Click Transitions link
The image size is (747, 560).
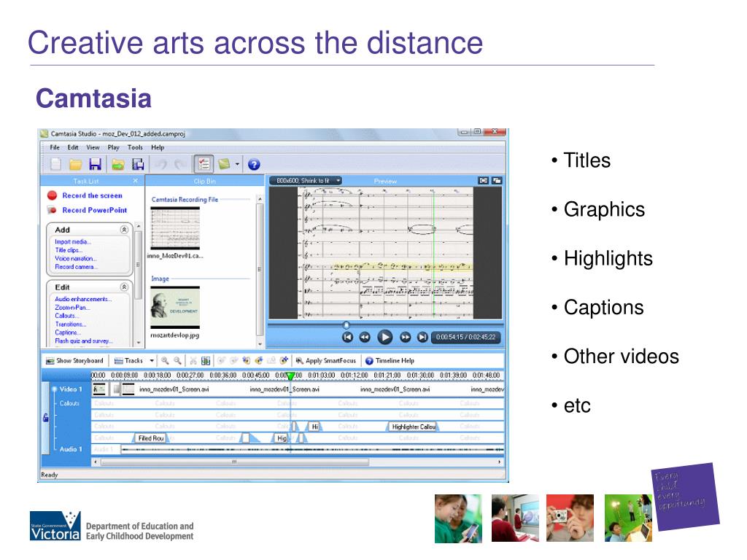click(x=71, y=324)
